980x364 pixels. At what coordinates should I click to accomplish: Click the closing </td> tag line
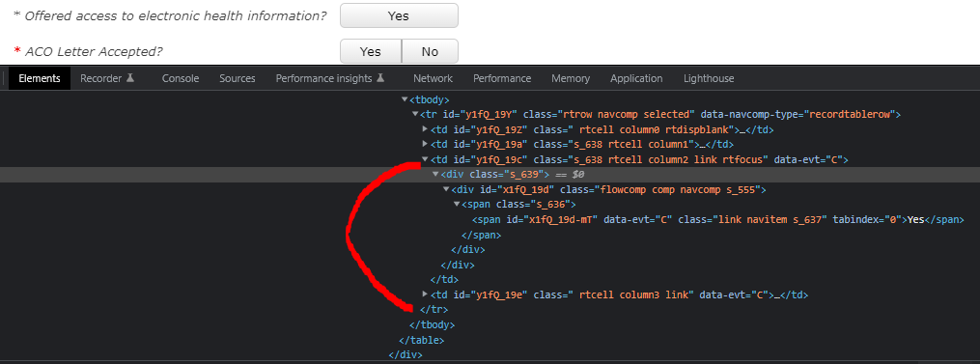[x=444, y=279]
